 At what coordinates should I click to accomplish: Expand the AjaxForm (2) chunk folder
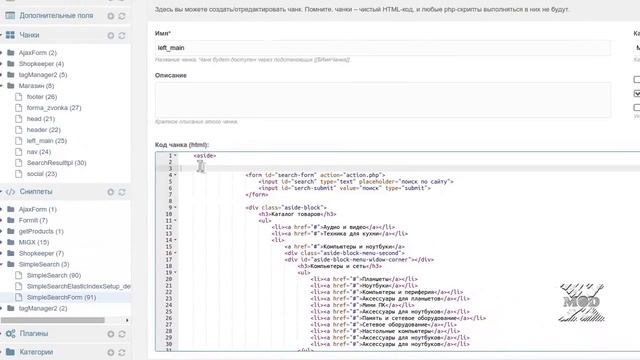(x=1, y=53)
